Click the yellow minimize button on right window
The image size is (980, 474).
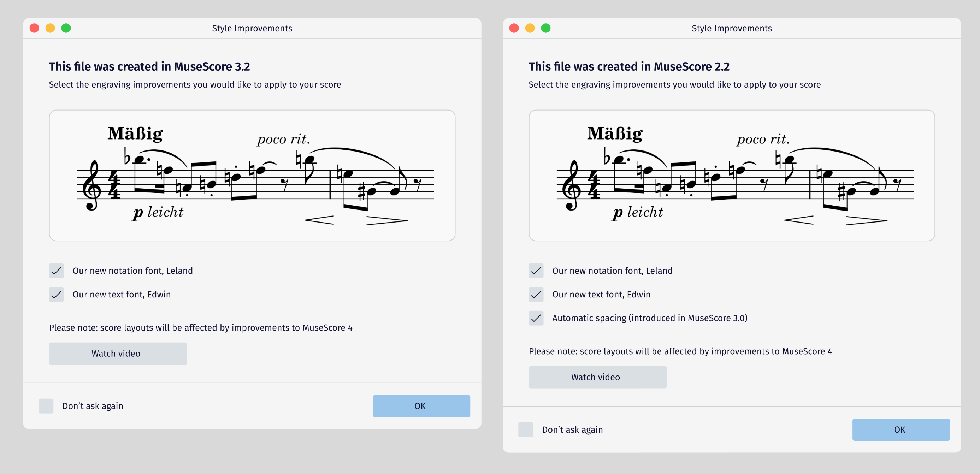pos(530,28)
